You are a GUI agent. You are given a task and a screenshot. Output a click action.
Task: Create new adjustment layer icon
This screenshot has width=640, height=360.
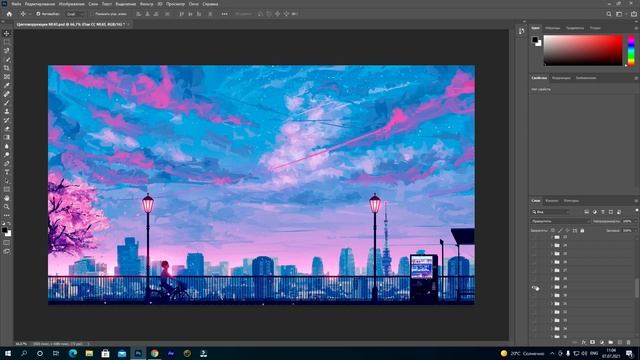click(x=602, y=342)
